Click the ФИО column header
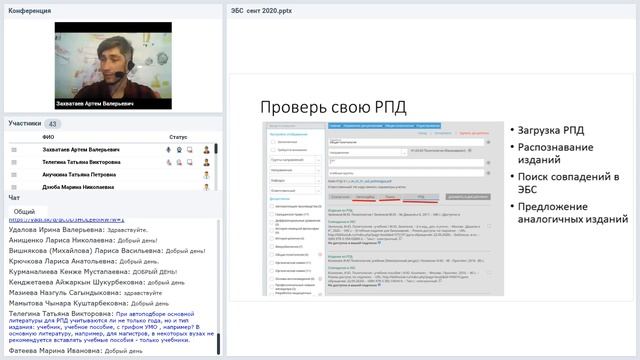The height and width of the screenshot is (360, 640). click(x=48, y=137)
